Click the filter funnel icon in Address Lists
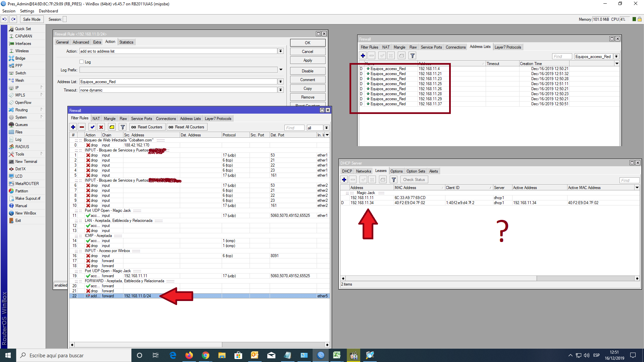 pyautogui.click(x=413, y=56)
